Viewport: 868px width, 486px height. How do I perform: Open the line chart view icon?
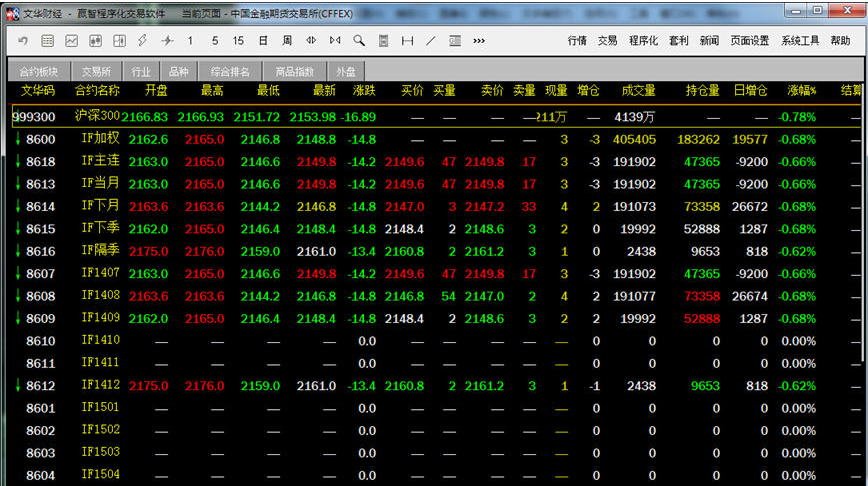pos(71,41)
